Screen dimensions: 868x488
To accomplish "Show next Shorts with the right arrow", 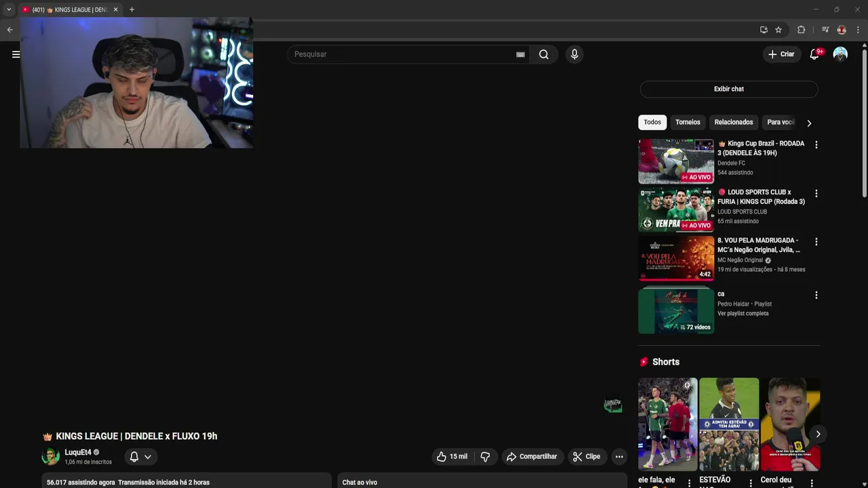I will pyautogui.click(x=818, y=434).
